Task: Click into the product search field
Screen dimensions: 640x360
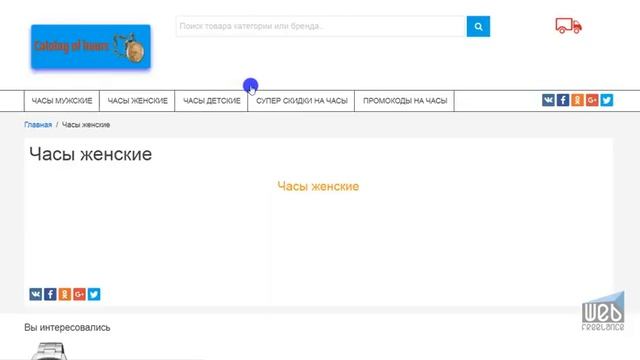Action: tap(322, 27)
